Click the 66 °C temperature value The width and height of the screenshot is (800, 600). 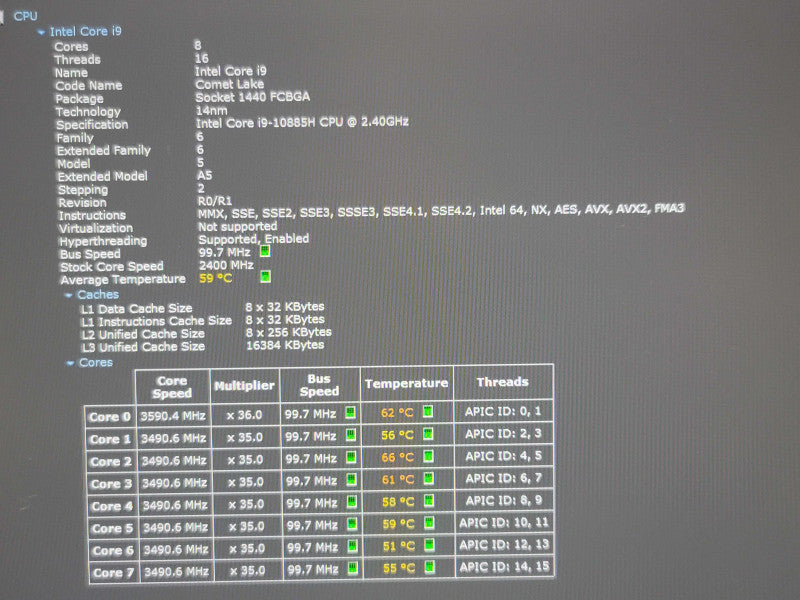click(x=397, y=458)
